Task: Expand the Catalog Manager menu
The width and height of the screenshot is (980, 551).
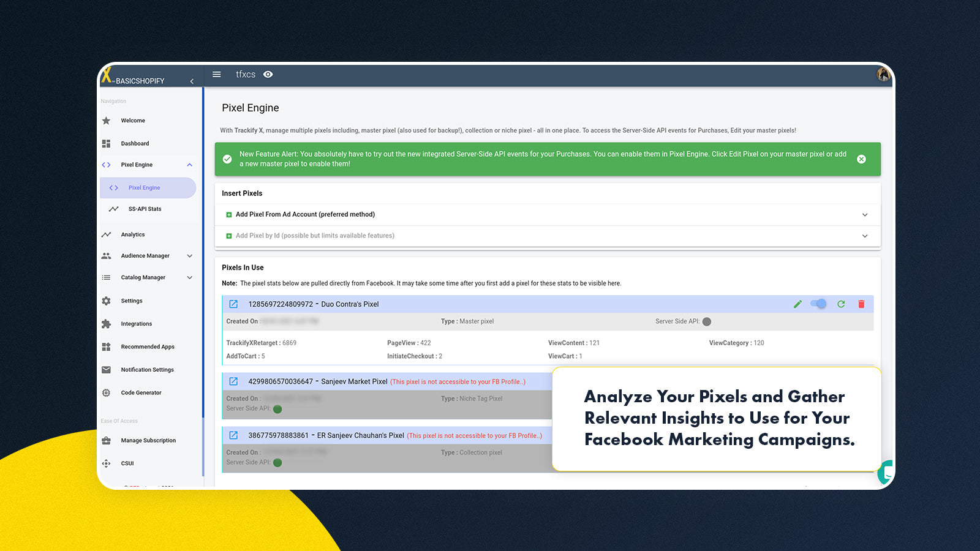Action: 190,277
